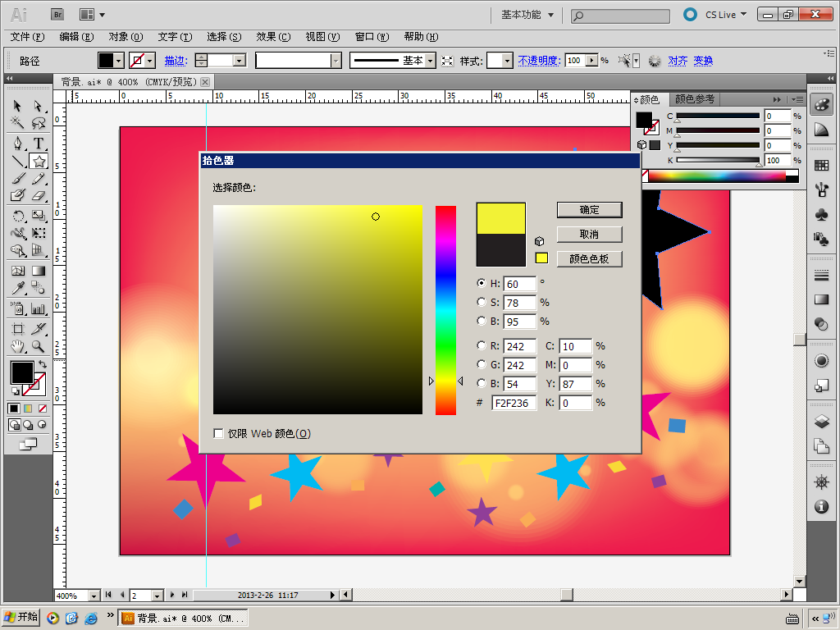Click inside the yellow color field
The height and width of the screenshot is (630, 840).
pyautogui.click(x=317, y=309)
